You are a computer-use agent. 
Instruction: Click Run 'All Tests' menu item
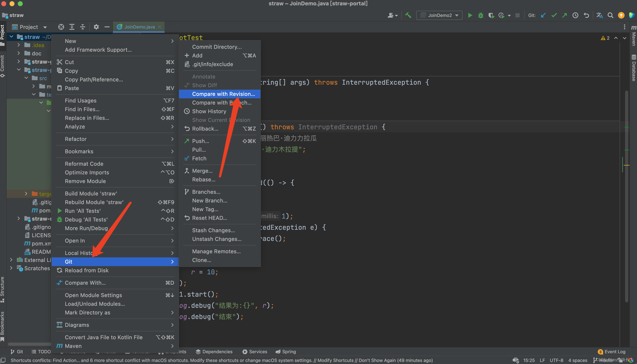[115, 211]
